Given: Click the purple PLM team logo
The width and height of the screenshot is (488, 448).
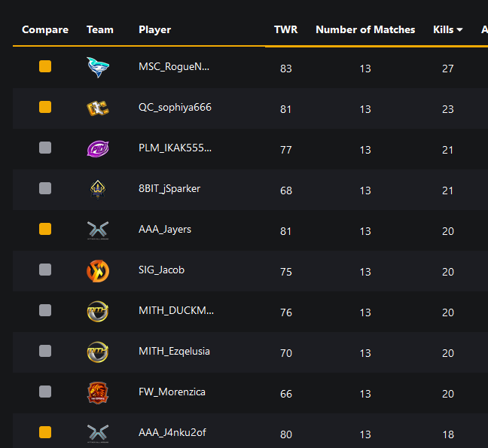Looking at the screenshot, I should tap(98, 149).
